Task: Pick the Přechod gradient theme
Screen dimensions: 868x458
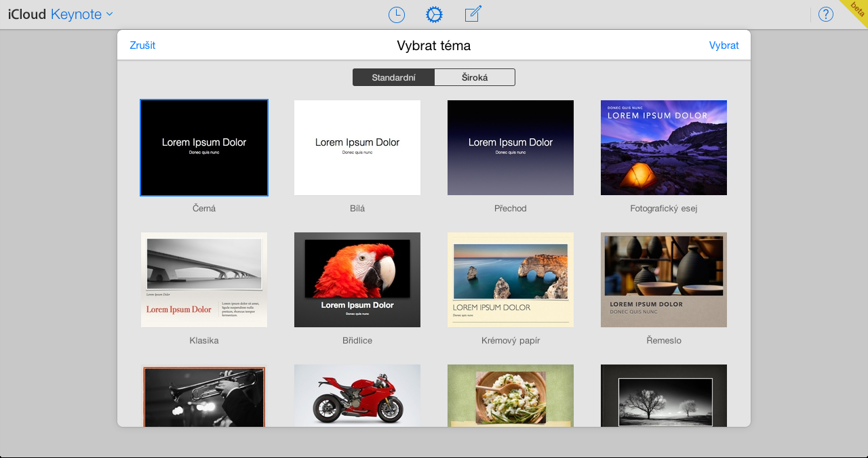Action: [x=511, y=148]
